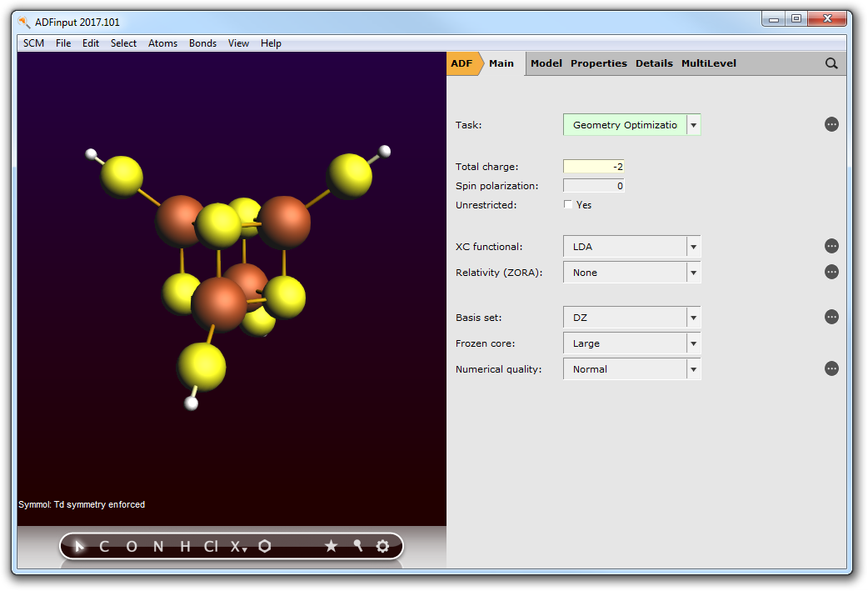Image resolution: width=868 pixels, height=591 pixels.
Task: Switch to the MultiLevel panel
Action: pyautogui.click(x=709, y=63)
